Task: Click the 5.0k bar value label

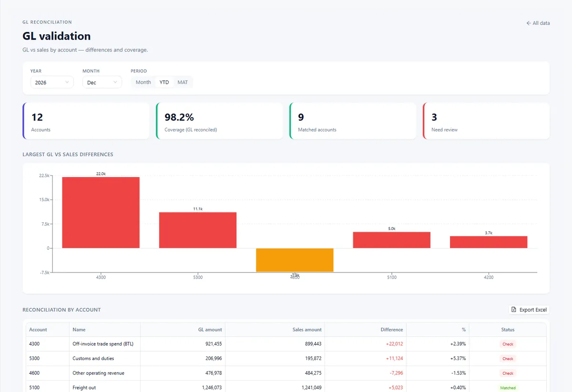Action: click(392, 229)
